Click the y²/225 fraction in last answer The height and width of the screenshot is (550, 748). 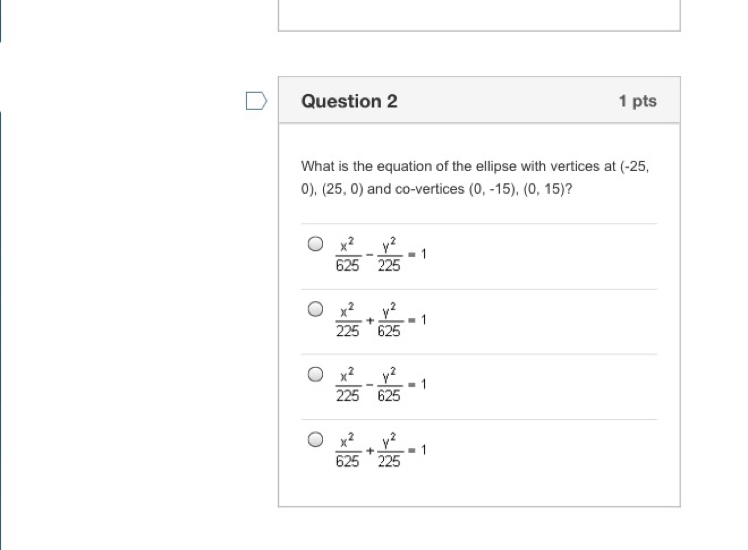[x=389, y=450]
